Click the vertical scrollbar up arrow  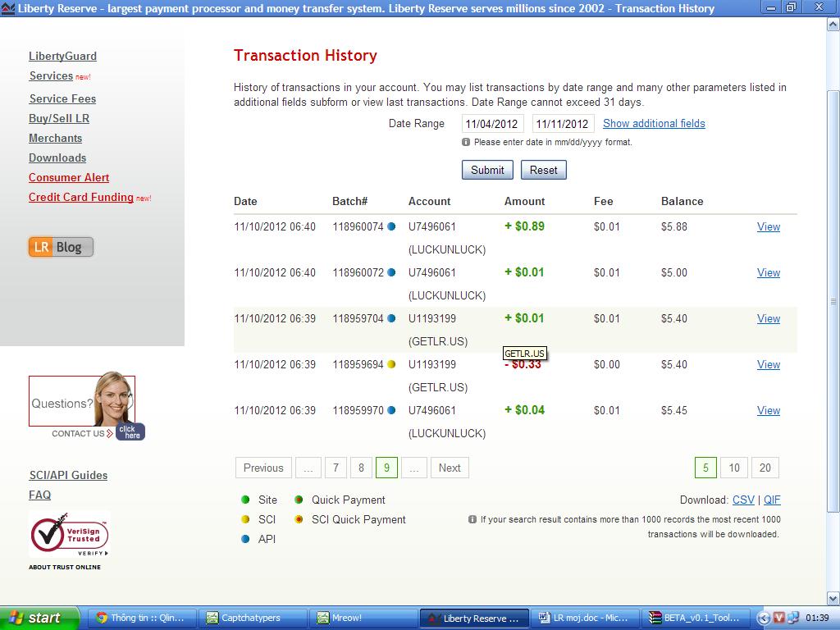point(833,24)
